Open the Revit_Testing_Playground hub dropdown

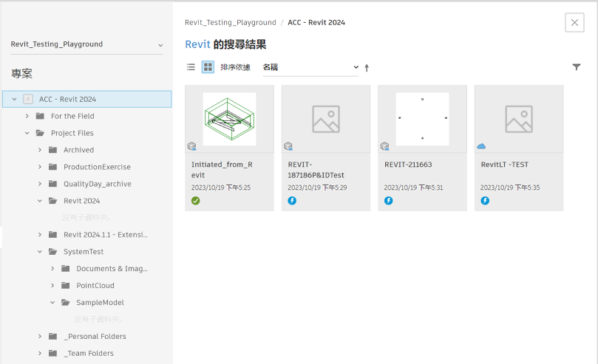[x=87, y=44]
